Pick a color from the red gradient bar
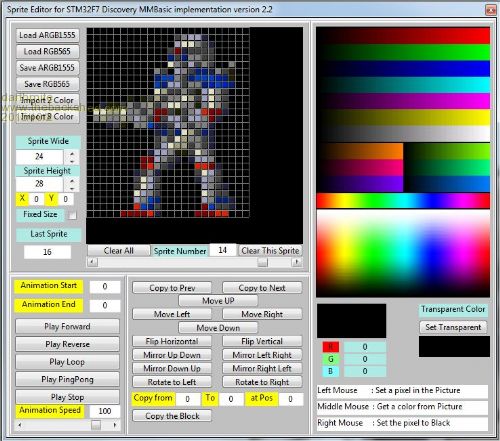 403,36
